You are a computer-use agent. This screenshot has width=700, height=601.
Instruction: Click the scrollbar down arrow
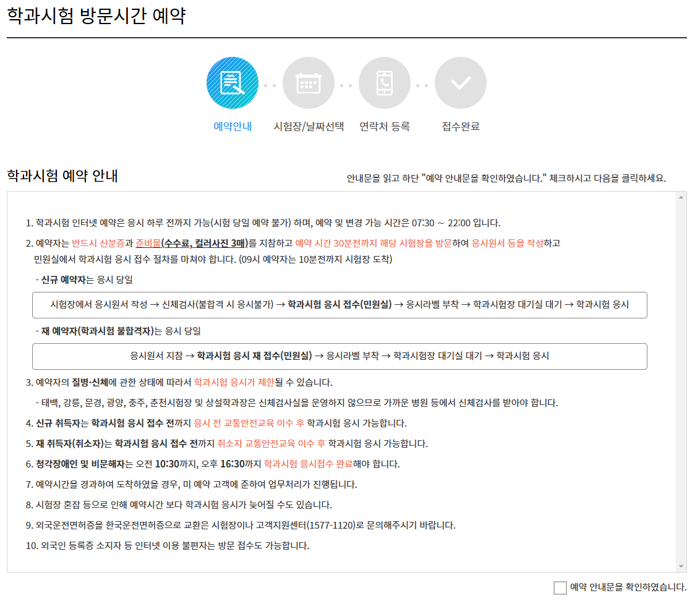pos(680,565)
